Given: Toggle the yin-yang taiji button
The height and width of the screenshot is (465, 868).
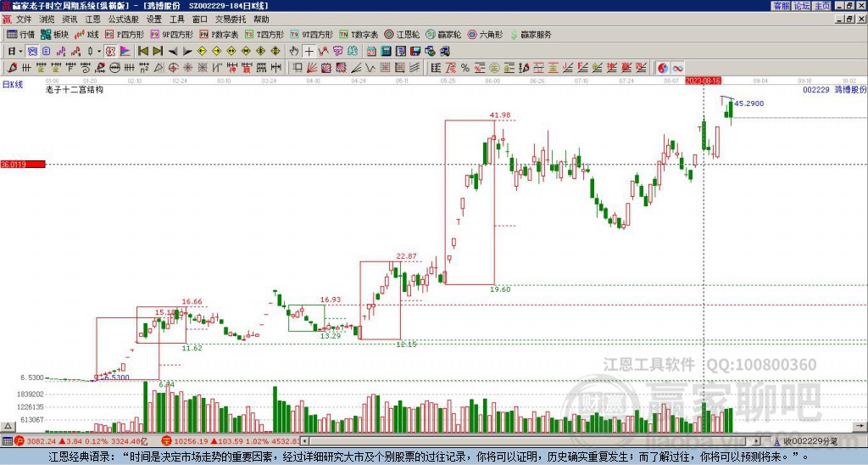Looking at the screenshot, I should [663, 68].
